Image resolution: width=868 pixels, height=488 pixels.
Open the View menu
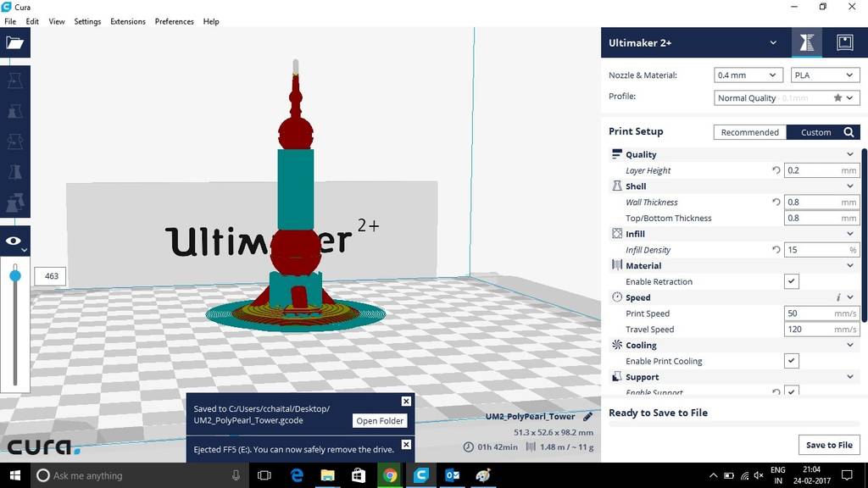[x=57, y=21]
